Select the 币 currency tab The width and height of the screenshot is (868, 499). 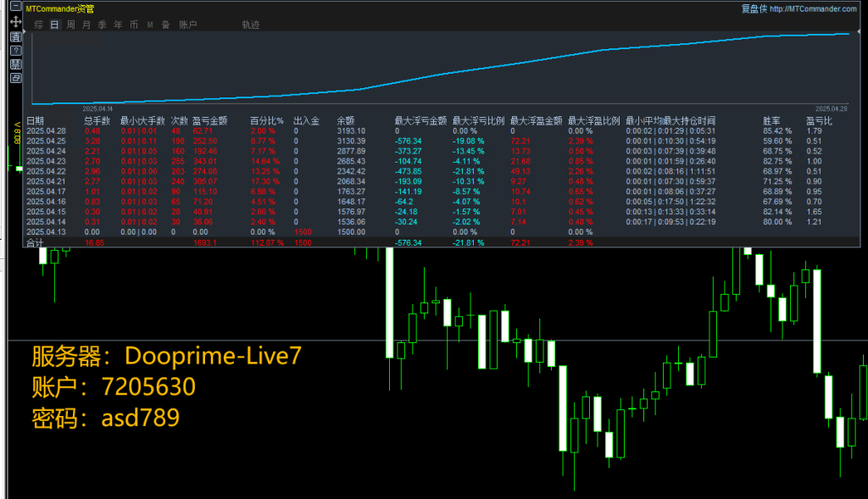pyautogui.click(x=134, y=25)
